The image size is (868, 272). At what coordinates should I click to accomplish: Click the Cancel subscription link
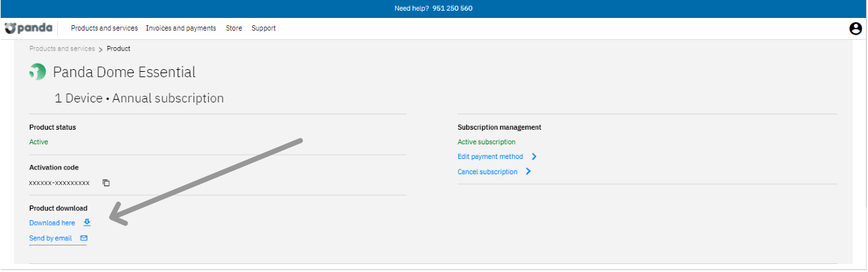pos(488,172)
